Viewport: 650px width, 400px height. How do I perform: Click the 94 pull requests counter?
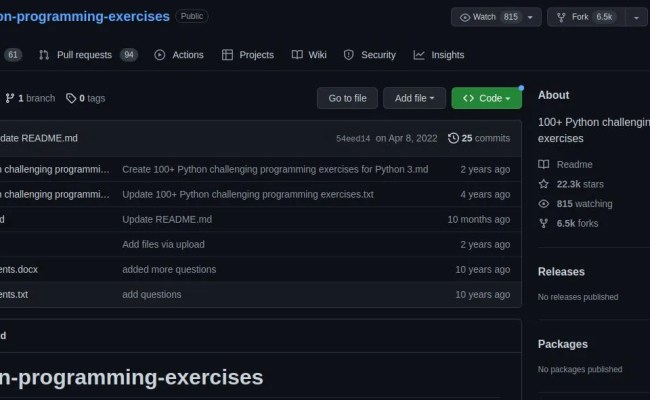[129, 55]
